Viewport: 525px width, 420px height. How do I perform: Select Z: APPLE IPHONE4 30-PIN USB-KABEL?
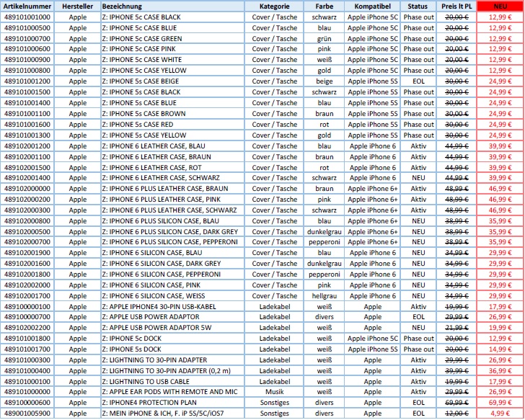172,306
